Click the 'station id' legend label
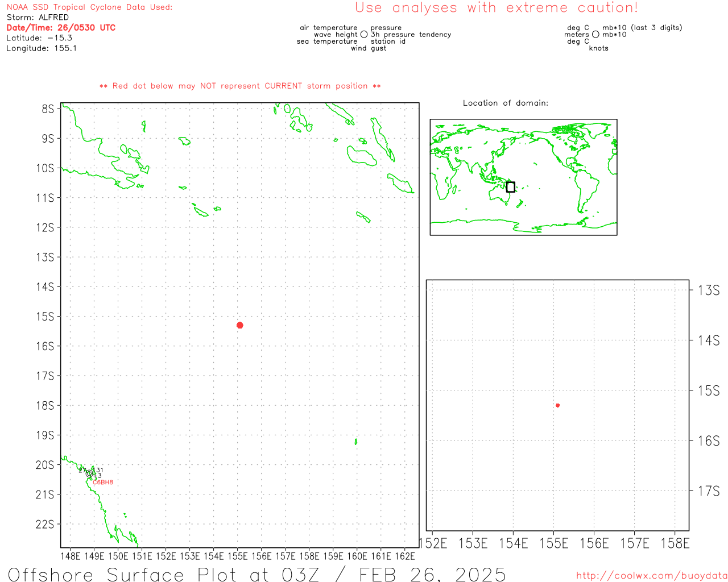This screenshot has height=582, width=728. pyautogui.click(x=388, y=41)
